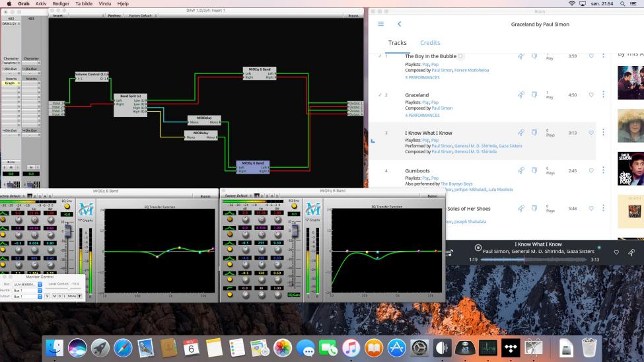
Task: Adjust the Level Control slider in Monitor Control
Action: 63,289
